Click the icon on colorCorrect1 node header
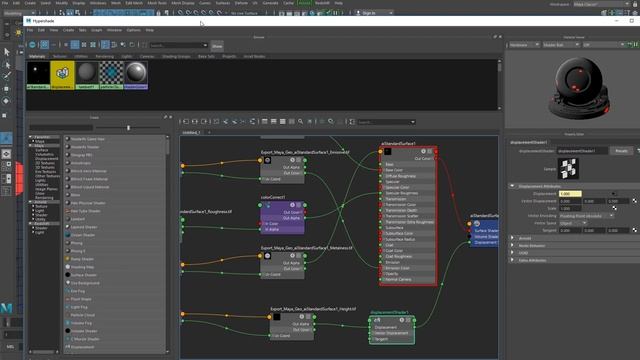The image size is (640, 360). (x=267, y=205)
